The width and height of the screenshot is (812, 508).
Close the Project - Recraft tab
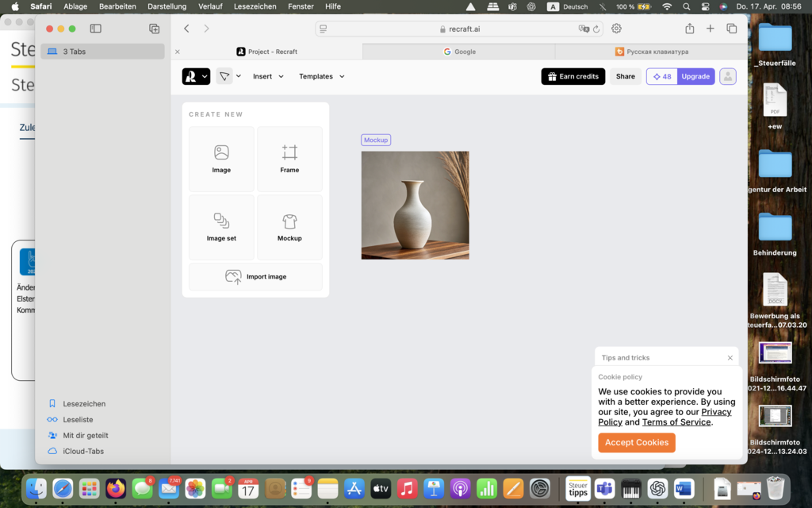(x=178, y=52)
